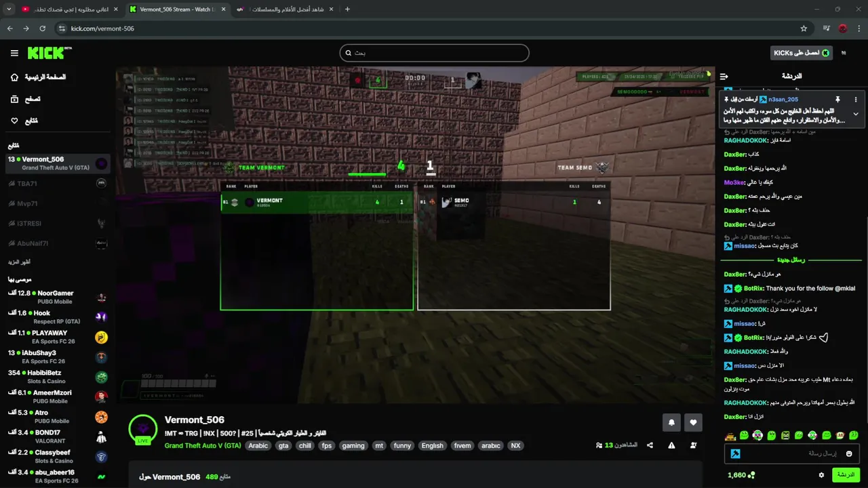
Task: Open TBA71 channel in sidebar
Action: (x=58, y=184)
